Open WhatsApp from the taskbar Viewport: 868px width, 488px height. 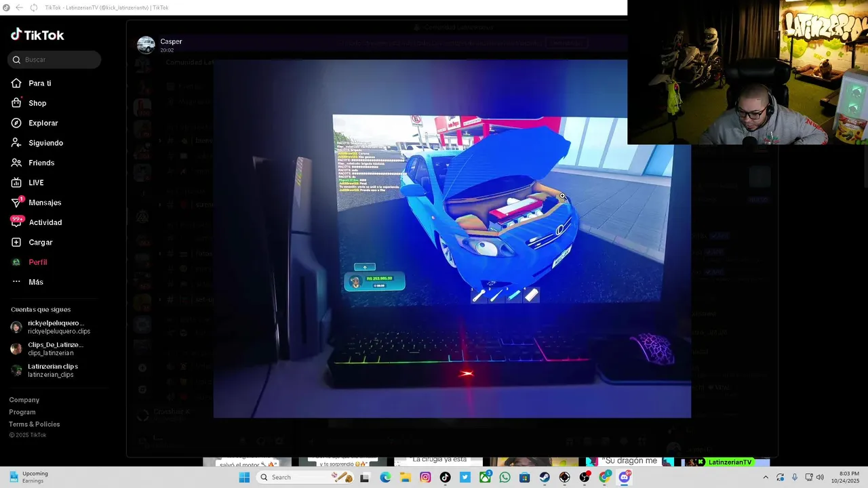tap(505, 477)
